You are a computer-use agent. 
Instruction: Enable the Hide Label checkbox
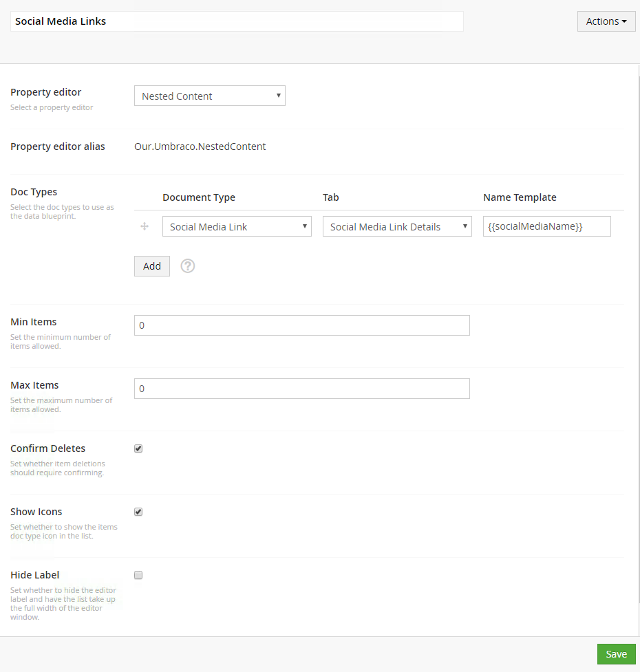tap(138, 575)
